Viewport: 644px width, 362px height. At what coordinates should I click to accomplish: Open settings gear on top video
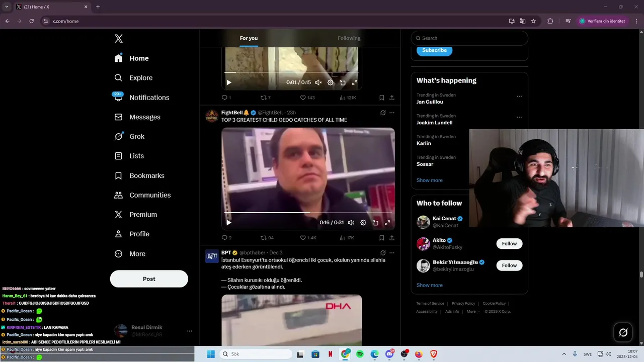click(x=331, y=82)
